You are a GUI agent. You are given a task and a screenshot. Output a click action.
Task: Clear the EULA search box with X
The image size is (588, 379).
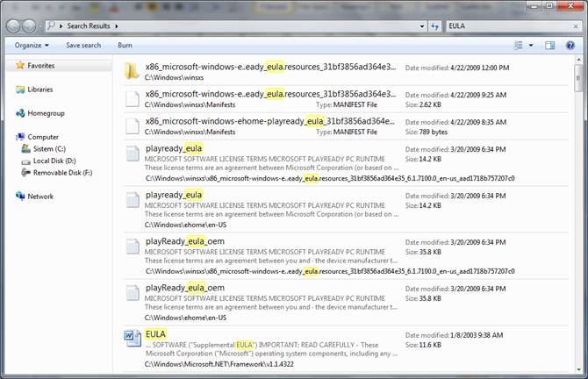pos(576,26)
